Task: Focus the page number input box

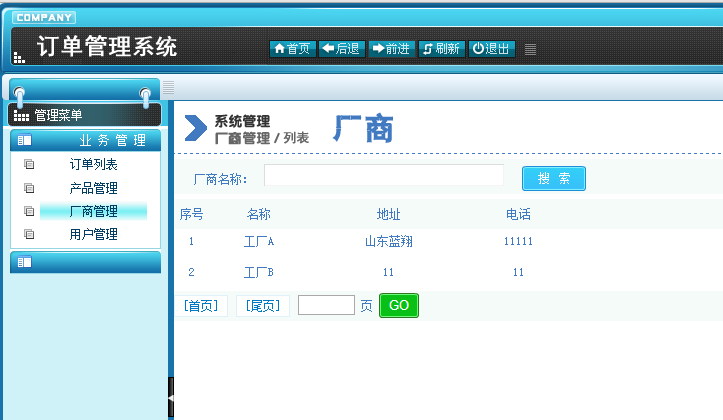Action: point(326,305)
